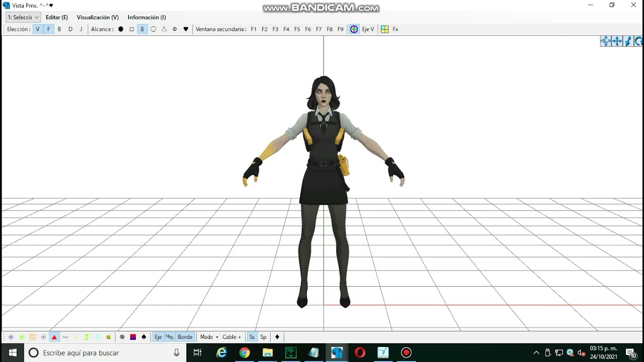
Task: Open the Windows notification center
Action: pos(631,353)
